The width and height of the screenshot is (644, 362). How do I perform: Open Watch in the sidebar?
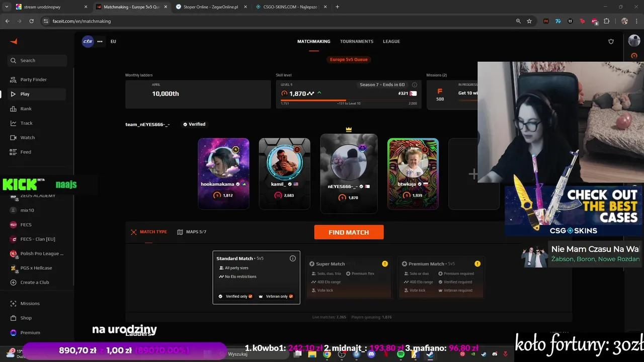tap(38, 137)
